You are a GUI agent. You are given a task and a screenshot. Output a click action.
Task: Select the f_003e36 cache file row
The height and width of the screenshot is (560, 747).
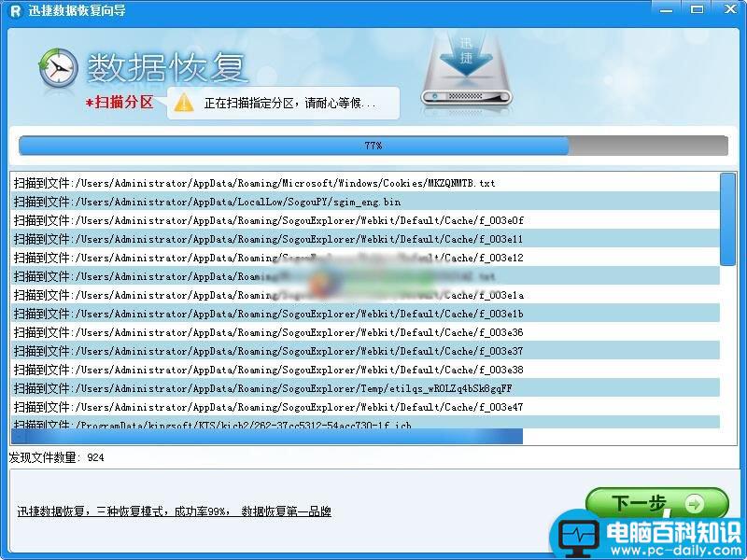pyautogui.click(x=365, y=332)
